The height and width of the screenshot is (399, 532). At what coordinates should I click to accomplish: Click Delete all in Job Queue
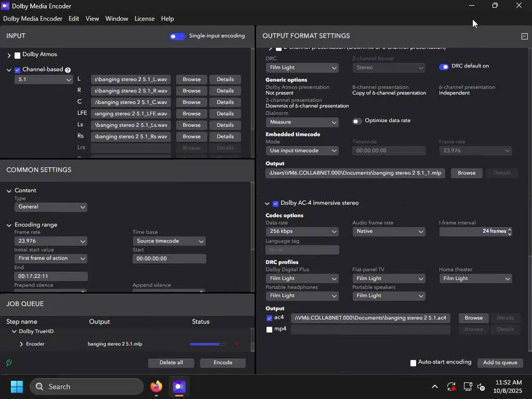tap(171, 363)
